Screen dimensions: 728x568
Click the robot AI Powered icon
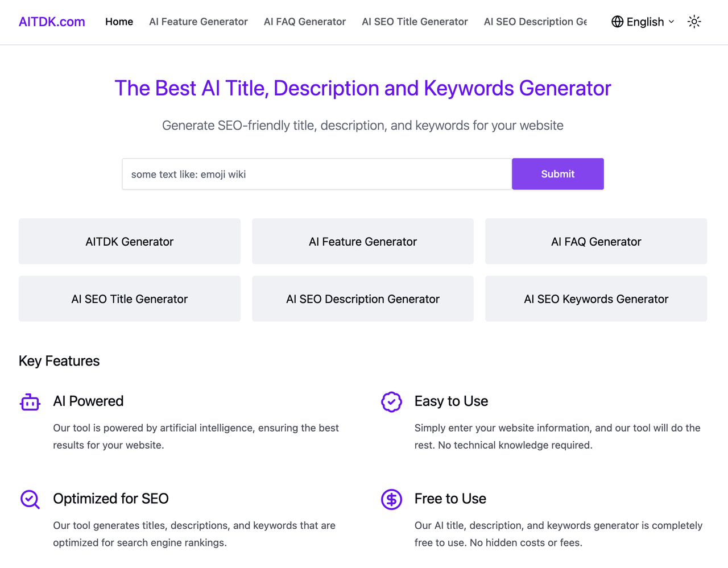point(30,402)
